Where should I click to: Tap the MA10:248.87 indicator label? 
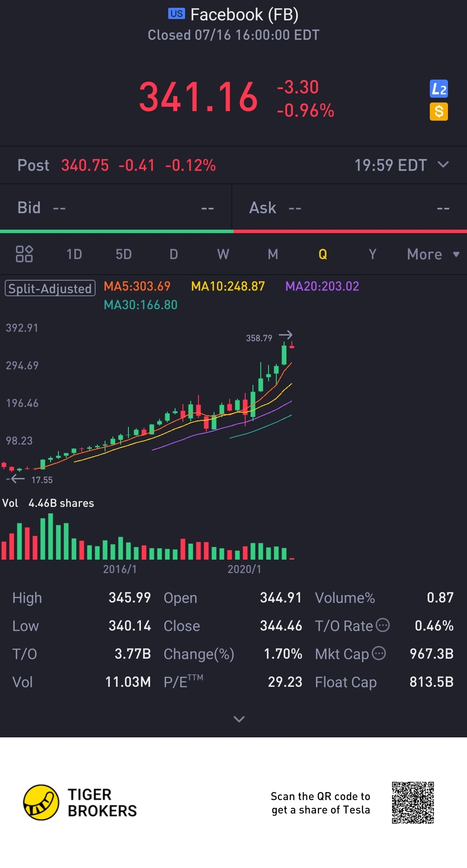(x=228, y=286)
